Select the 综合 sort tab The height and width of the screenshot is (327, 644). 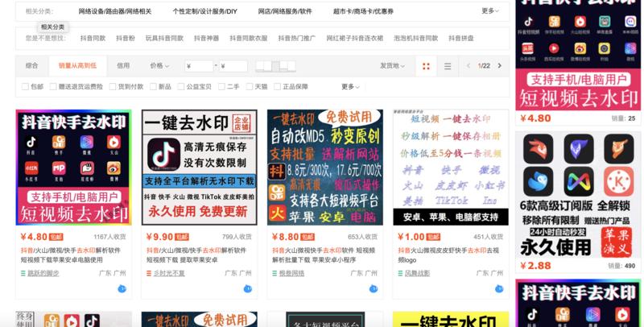(32, 66)
